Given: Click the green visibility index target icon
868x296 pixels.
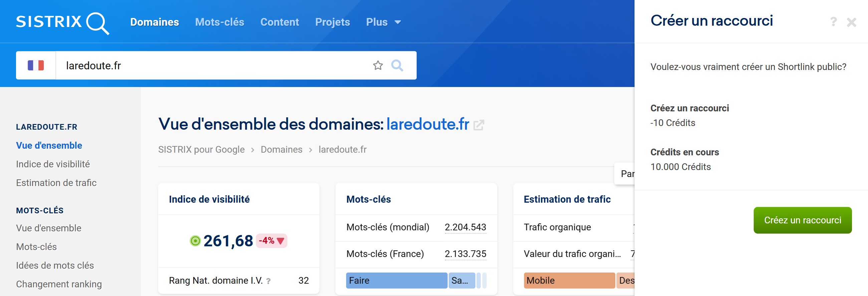Looking at the screenshot, I should click(x=195, y=241).
